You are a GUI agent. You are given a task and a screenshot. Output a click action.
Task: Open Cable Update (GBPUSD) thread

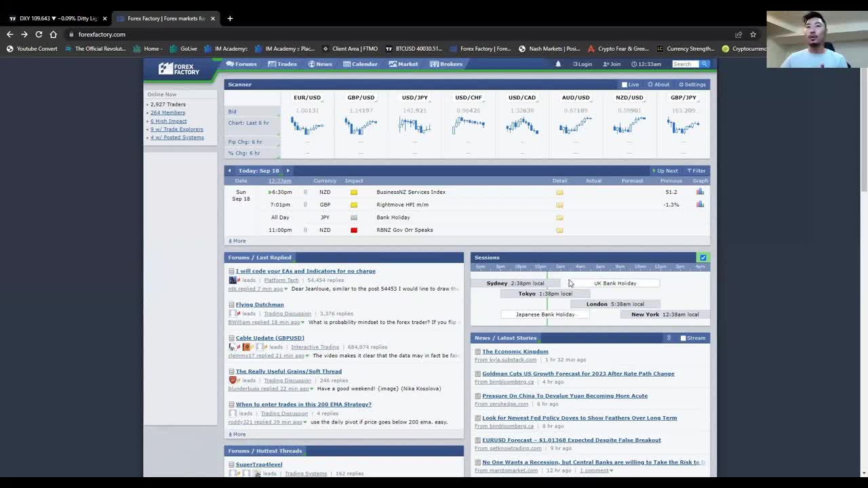pos(270,338)
